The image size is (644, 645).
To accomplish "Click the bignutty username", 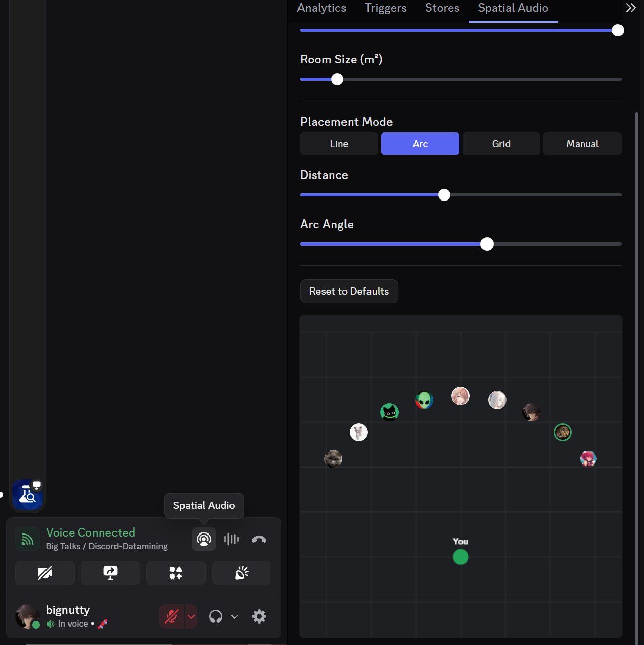I will click(68, 610).
